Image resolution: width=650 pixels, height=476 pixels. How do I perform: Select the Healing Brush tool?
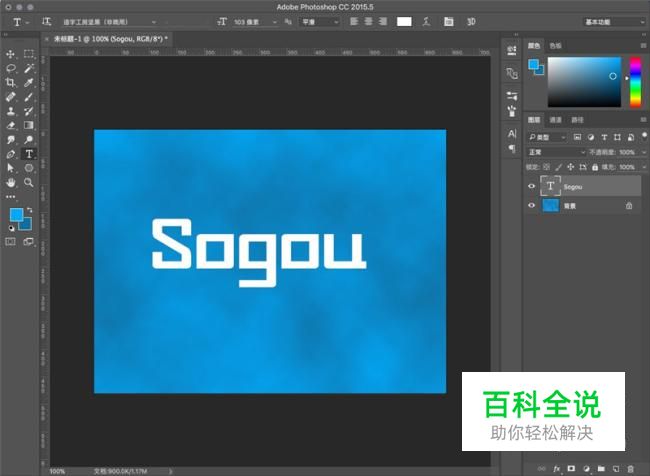tap(10, 97)
